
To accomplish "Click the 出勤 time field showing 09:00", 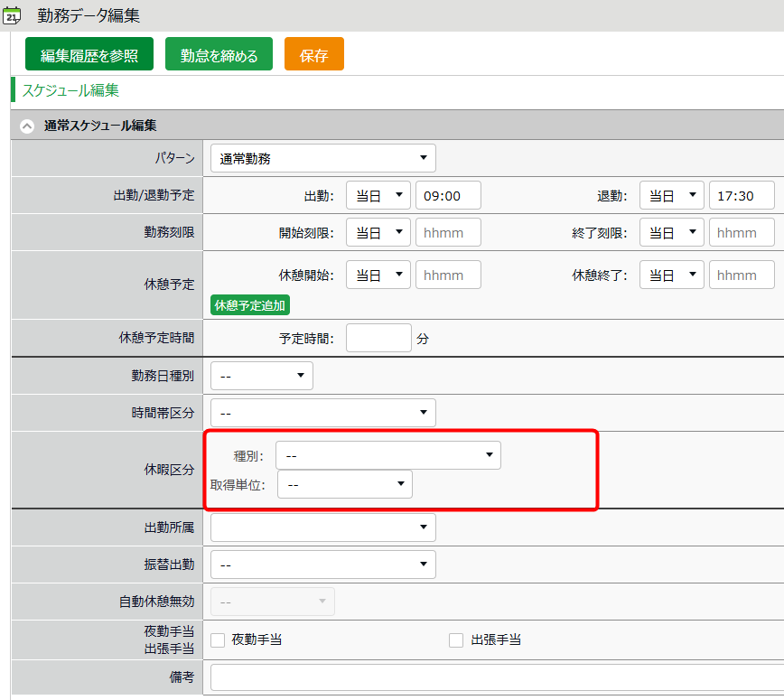I will pyautogui.click(x=448, y=195).
